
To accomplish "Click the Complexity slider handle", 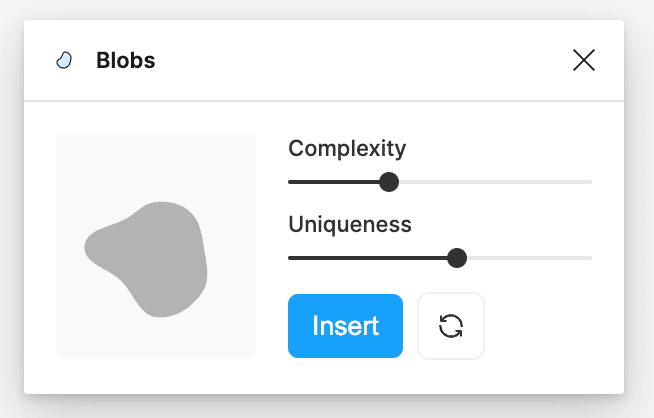I will [x=389, y=182].
